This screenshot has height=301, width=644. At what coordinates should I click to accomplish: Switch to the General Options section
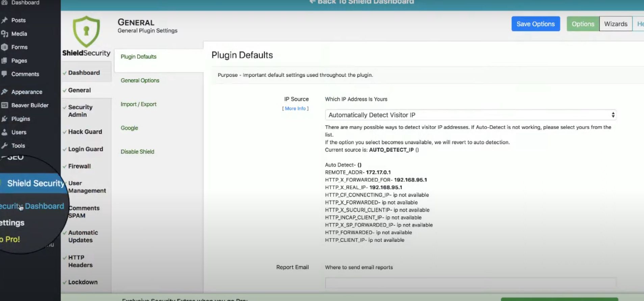140,80
